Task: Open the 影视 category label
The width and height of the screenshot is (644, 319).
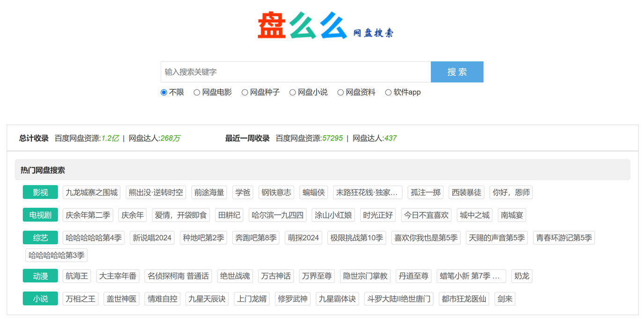Action: click(40, 192)
